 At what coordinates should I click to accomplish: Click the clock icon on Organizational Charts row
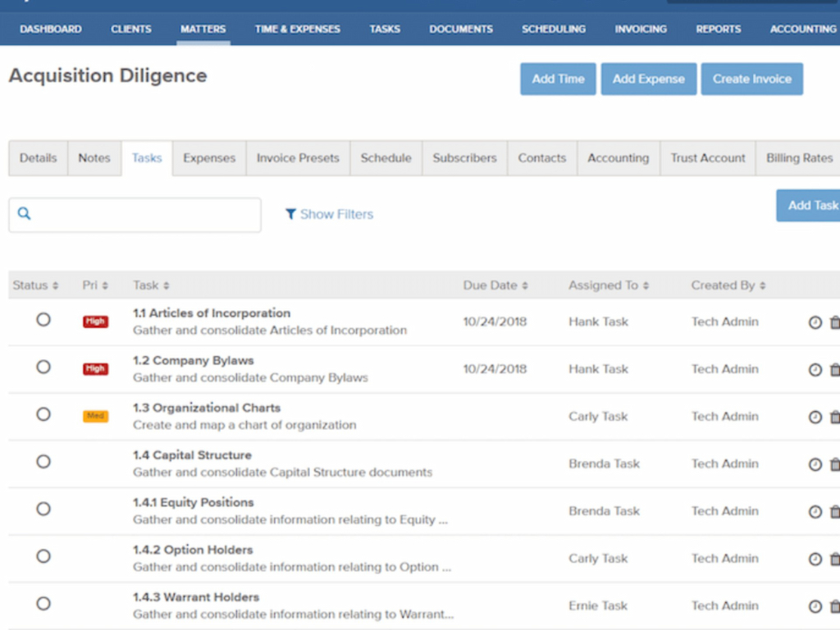coord(815,417)
